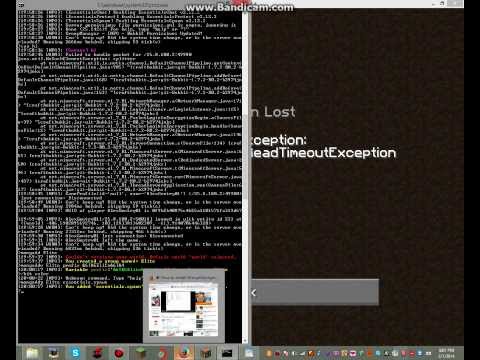Image resolution: width=480 pixels, height=360 pixels.
Task: Click the ReadTimeoutException error text
Action: coord(323,153)
